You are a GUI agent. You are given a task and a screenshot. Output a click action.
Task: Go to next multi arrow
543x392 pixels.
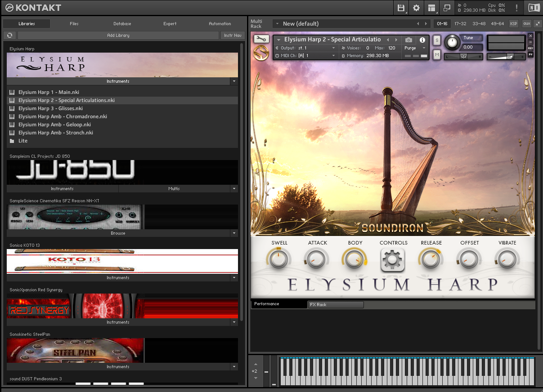[426, 23]
